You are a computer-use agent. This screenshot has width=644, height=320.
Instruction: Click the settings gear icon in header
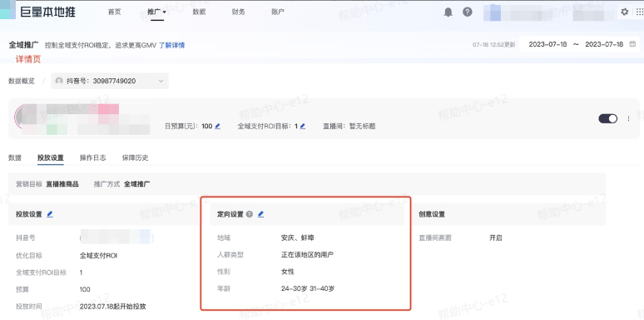tap(625, 12)
